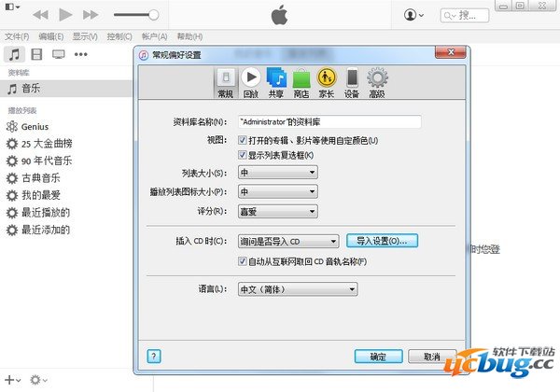Open the View (显示) menu
560x392 pixels.
[x=85, y=36]
